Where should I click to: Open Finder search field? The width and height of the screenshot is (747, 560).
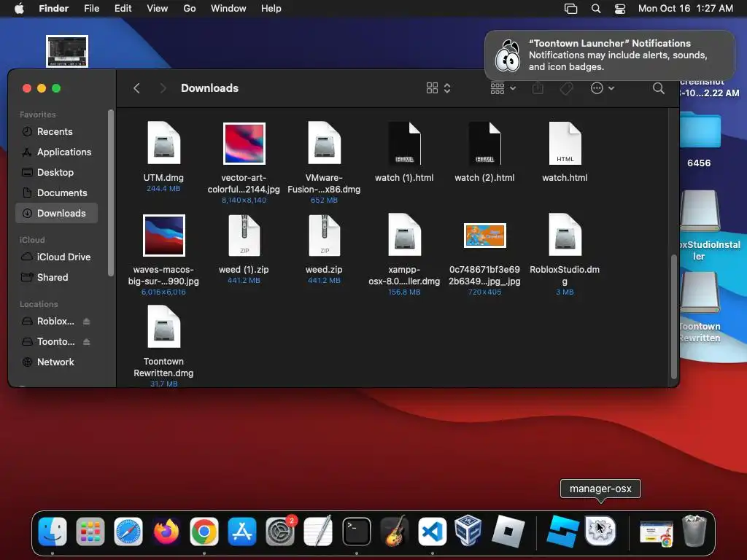(659, 88)
